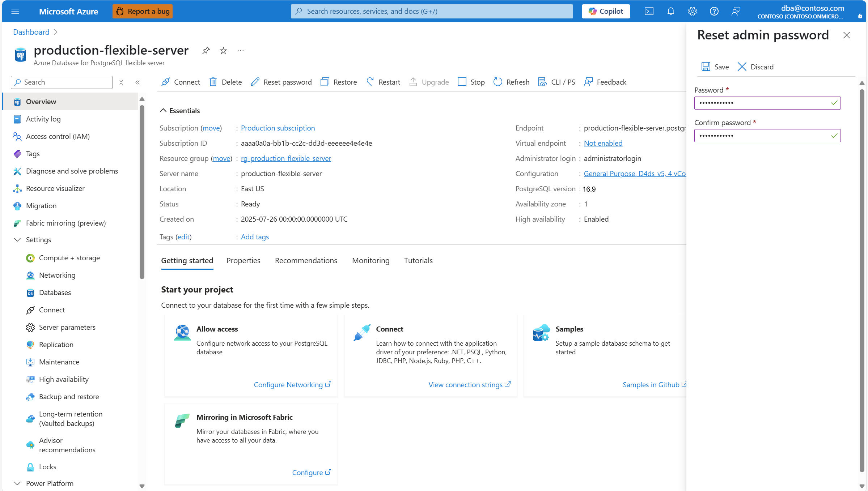Screen dimensions: 868x491
Task: Click the sidebar vertical scrollbar
Action: (142, 192)
